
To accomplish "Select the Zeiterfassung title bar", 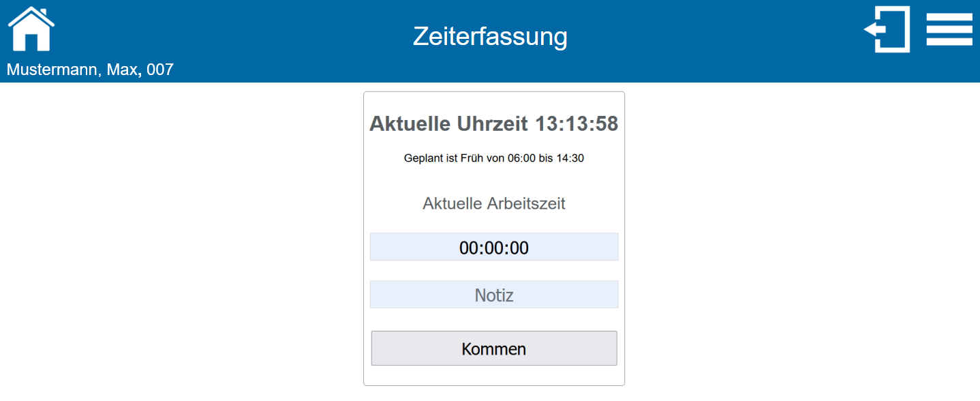I will (x=490, y=37).
